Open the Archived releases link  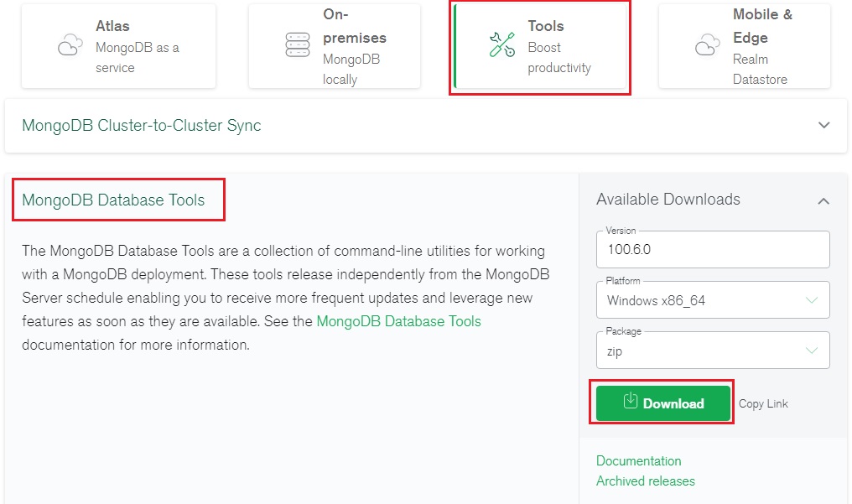(646, 481)
